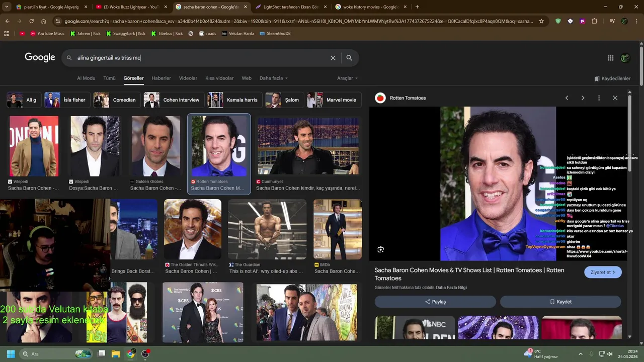The image size is (644, 362).
Task: Open the Google apps grid
Action: [611, 58]
